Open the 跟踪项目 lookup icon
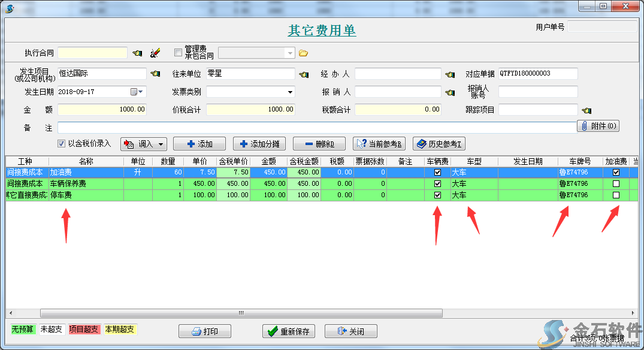 [x=586, y=110]
